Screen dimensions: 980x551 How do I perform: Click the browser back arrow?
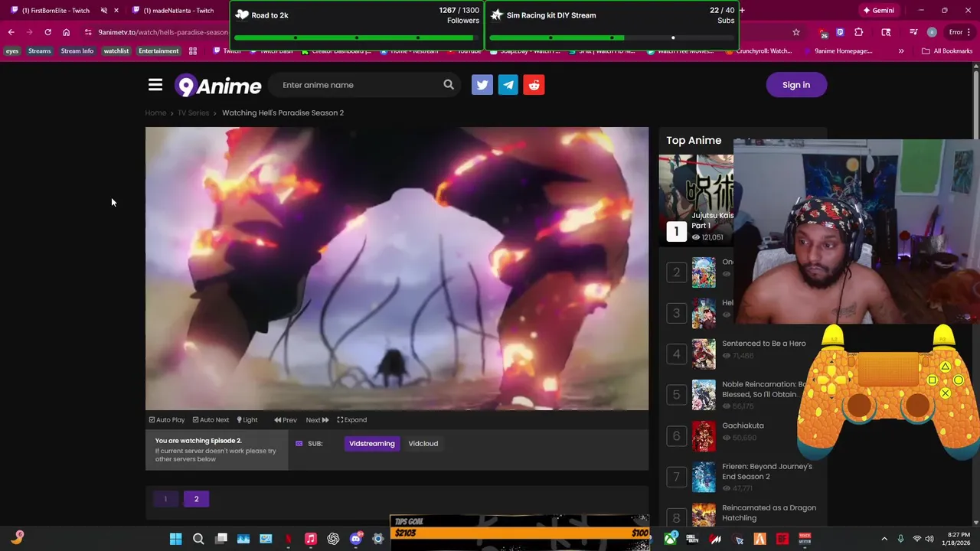pyautogui.click(x=11, y=32)
